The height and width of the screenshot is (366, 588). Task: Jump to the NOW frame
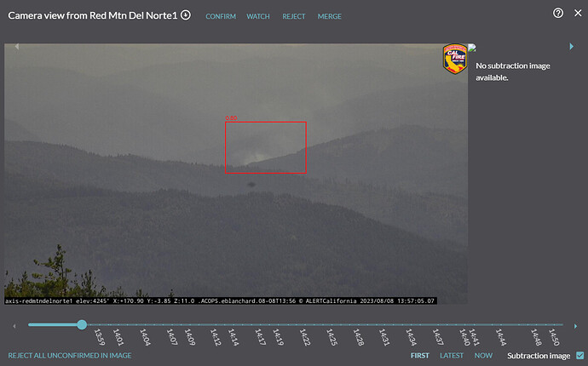(483, 355)
